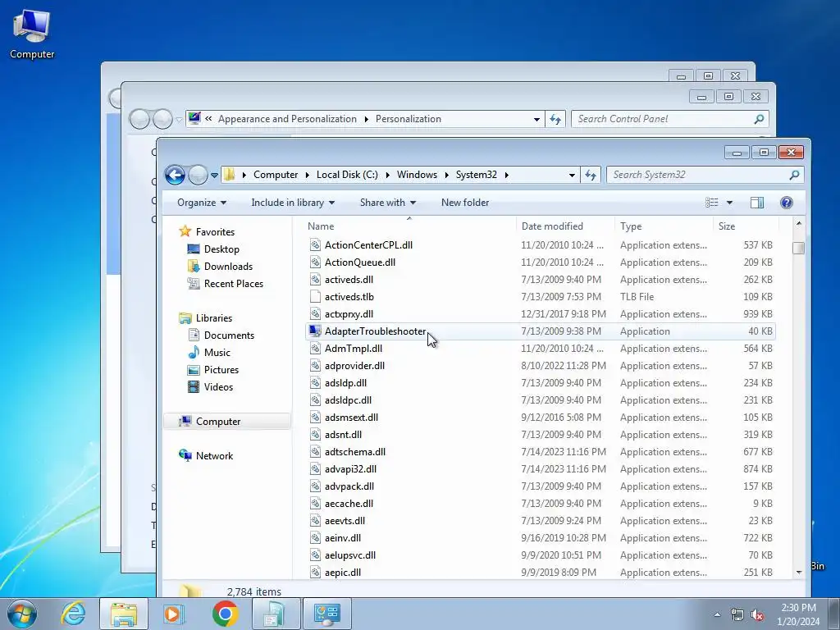
Task: Select Network in the navigation pane
Action: 214,456
